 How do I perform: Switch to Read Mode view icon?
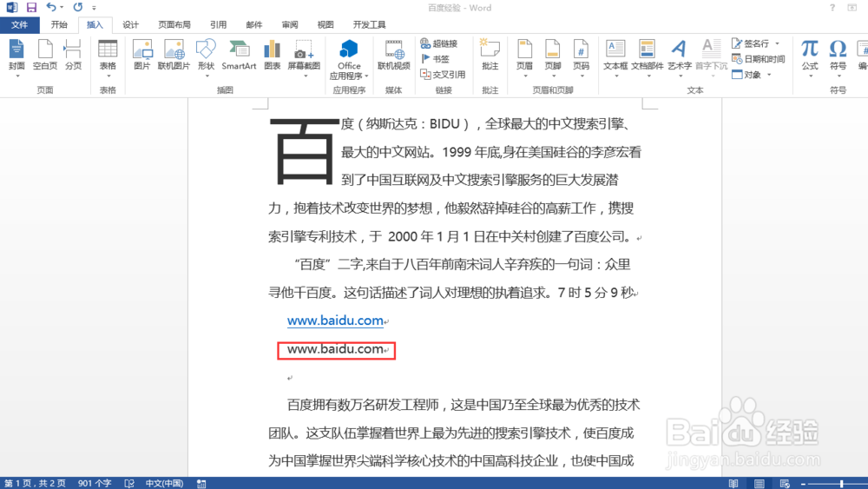(x=733, y=484)
